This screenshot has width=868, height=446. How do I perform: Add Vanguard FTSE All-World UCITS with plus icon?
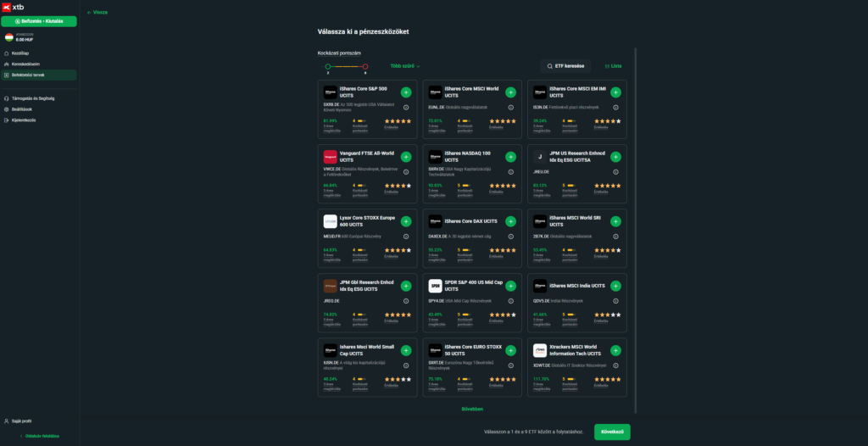coord(406,157)
